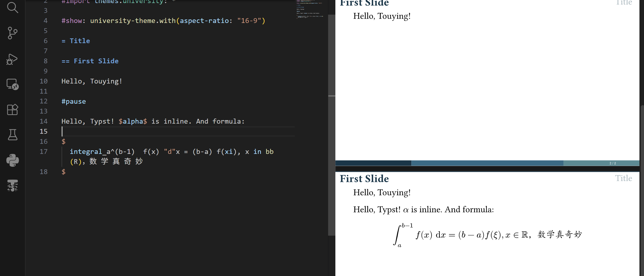The width and height of the screenshot is (644, 276).
Task: Click the code minimap thumbnail
Action: 310,10
